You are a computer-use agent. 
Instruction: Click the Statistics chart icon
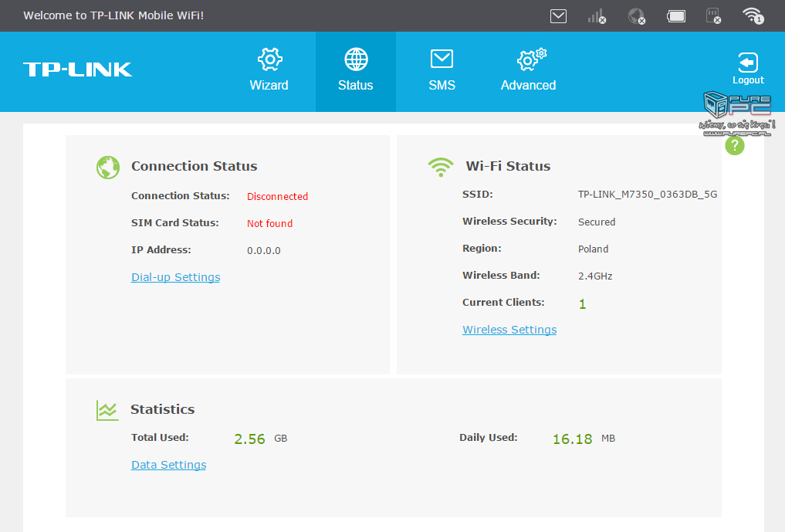pos(107,410)
